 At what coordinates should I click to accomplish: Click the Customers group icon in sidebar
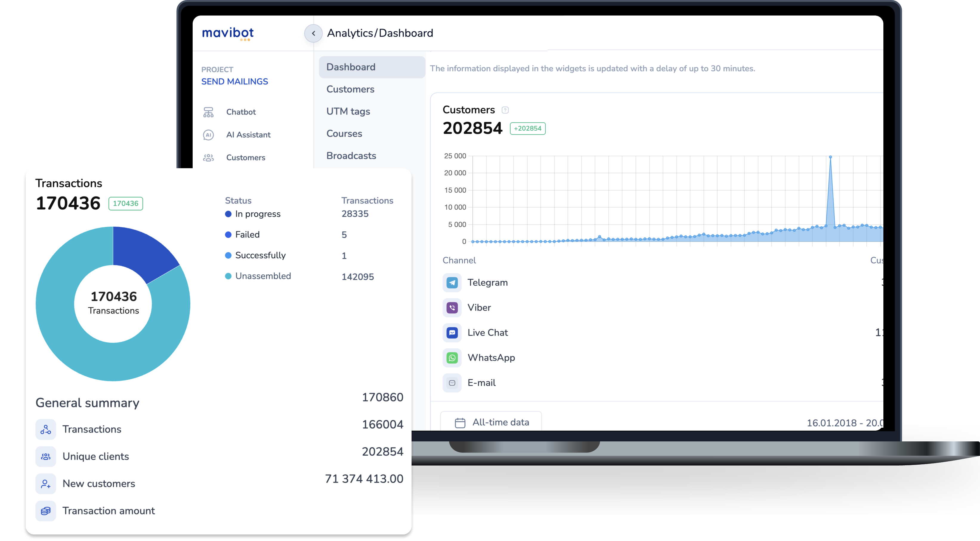(208, 157)
